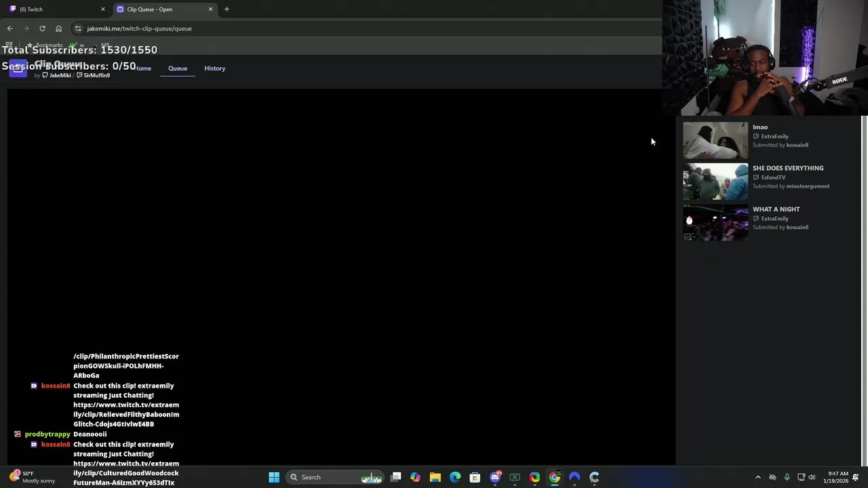Go forward one page in the browser
This screenshot has width=868, height=488.
point(26,28)
